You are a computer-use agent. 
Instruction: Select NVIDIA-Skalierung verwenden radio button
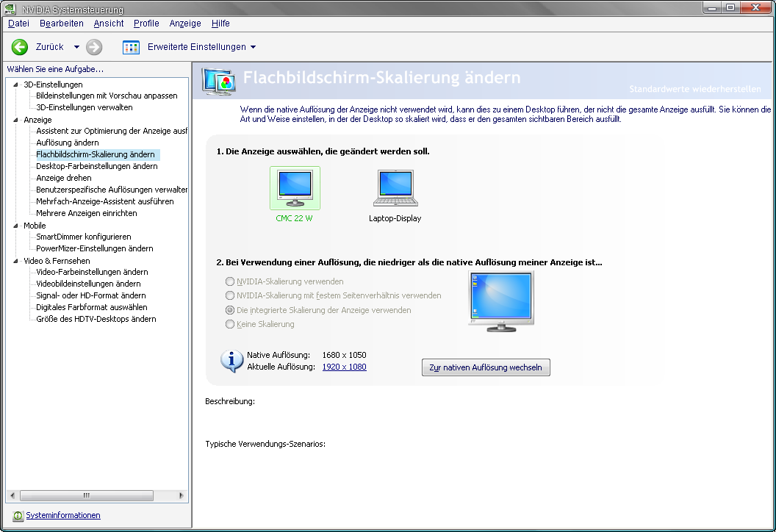click(x=231, y=281)
